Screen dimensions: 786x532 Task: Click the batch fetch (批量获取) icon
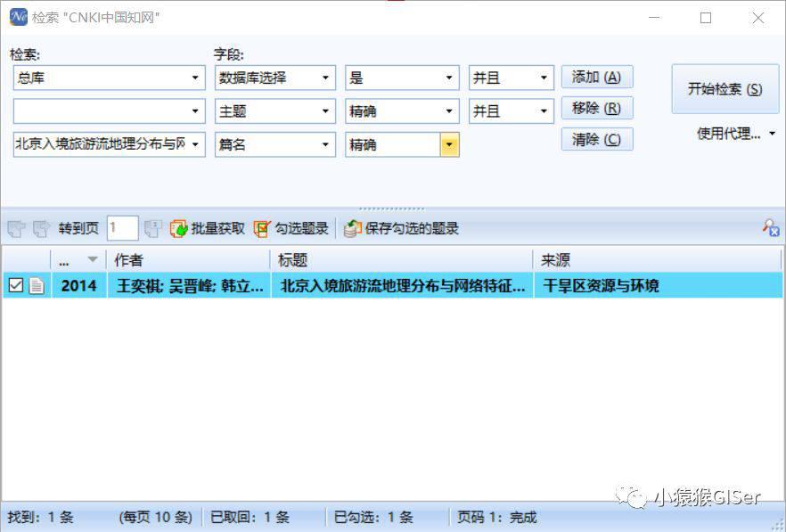[x=179, y=229]
